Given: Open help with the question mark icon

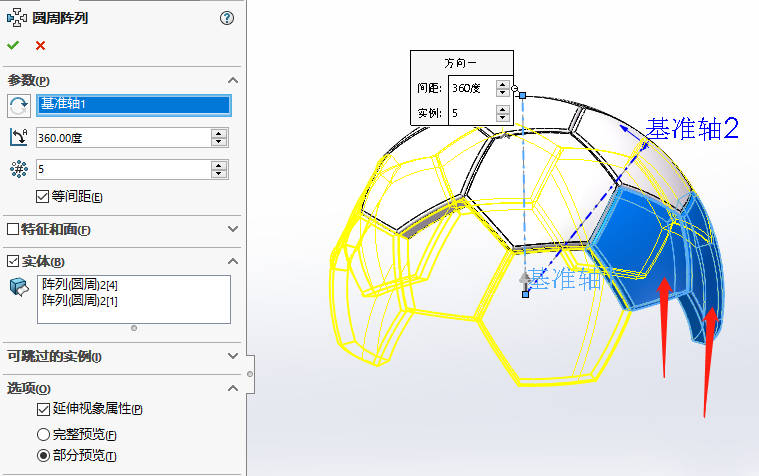Looking at the screenshot, I should (x=227, y=18).
